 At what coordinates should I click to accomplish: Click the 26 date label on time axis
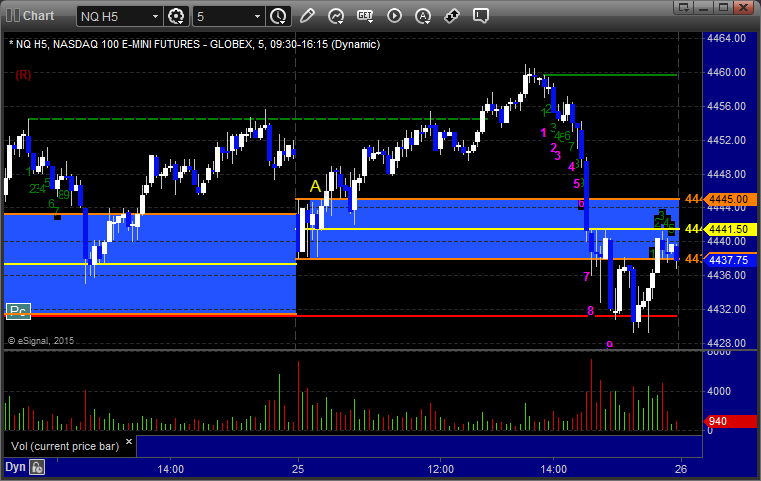[681, 469]
